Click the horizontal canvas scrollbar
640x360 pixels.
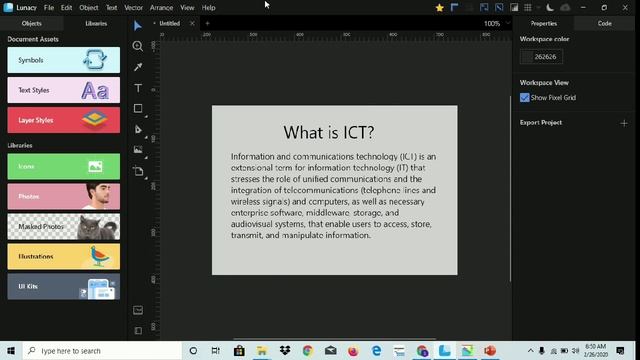(334, 339)
